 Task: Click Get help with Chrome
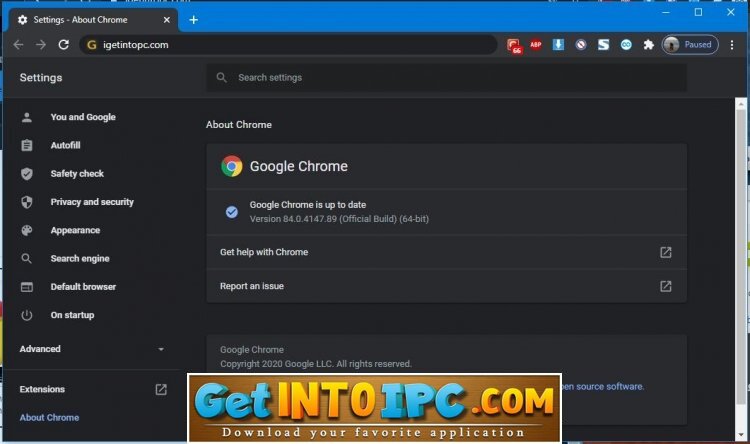coord(264,252)
